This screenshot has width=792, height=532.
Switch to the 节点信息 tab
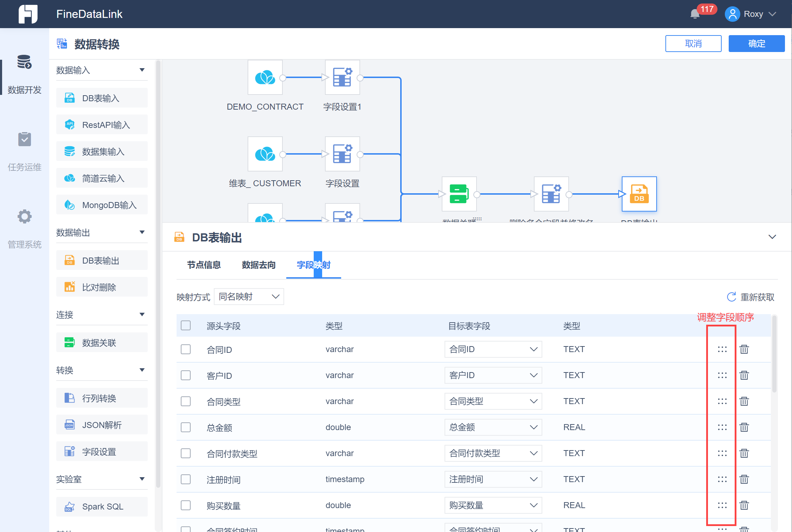[204, 265]
